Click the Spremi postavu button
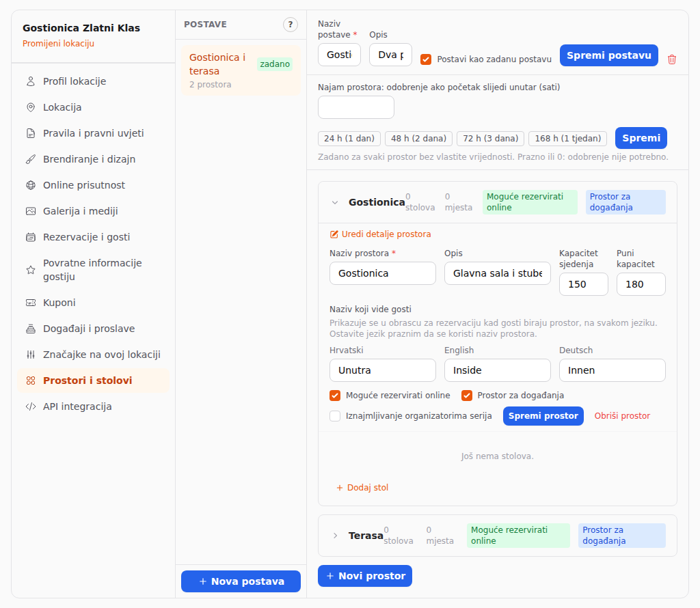The image size is (700, 608). [608, 55]
